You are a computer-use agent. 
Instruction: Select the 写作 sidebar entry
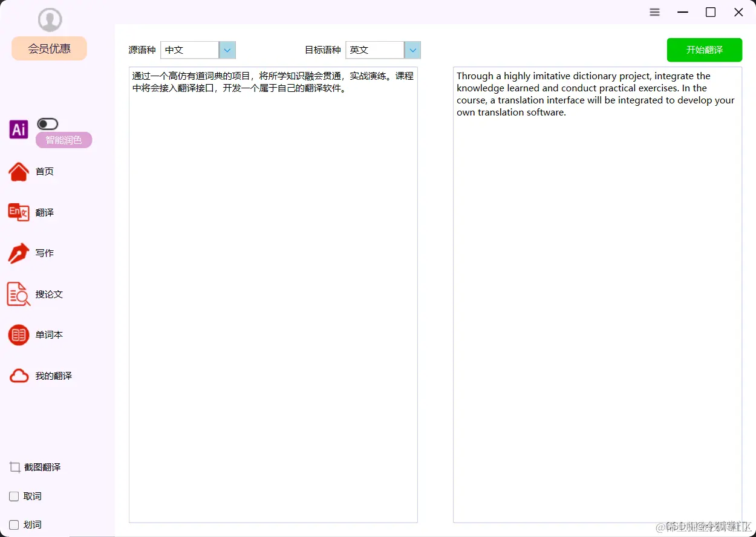click(44, 253)
